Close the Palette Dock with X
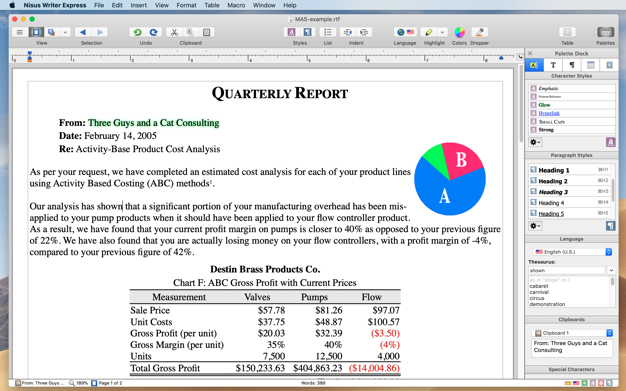Image resolution: width=626 pixels, height=391 pixels. 530,53
